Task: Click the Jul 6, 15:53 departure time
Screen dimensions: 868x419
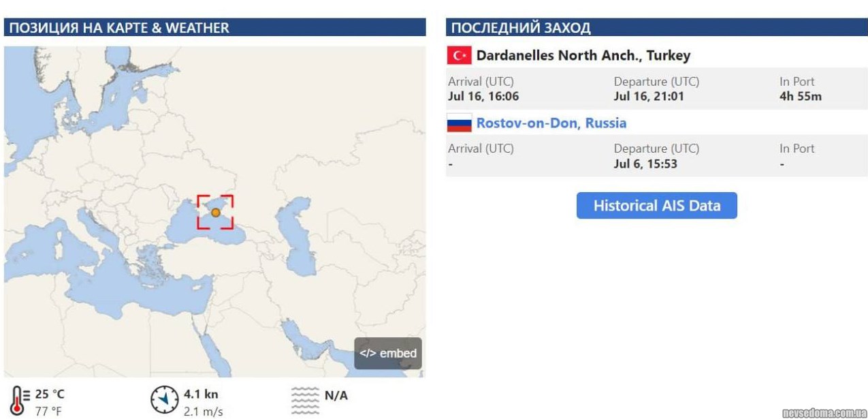Action: coord(645,164)
